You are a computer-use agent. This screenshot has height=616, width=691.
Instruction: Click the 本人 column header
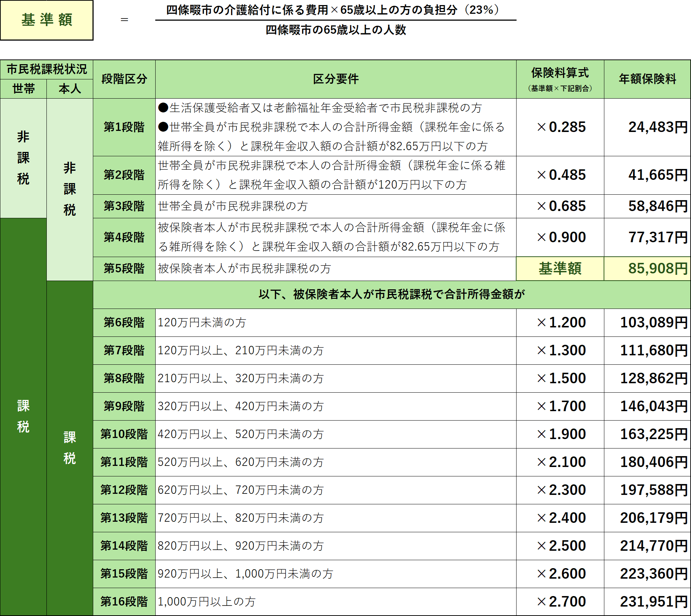tap(70, 88)
